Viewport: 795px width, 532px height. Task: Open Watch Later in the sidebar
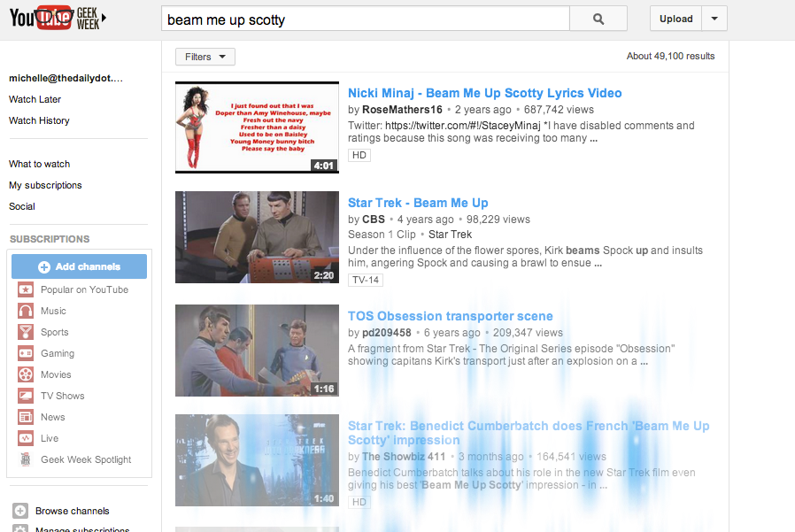pos(35,99)
